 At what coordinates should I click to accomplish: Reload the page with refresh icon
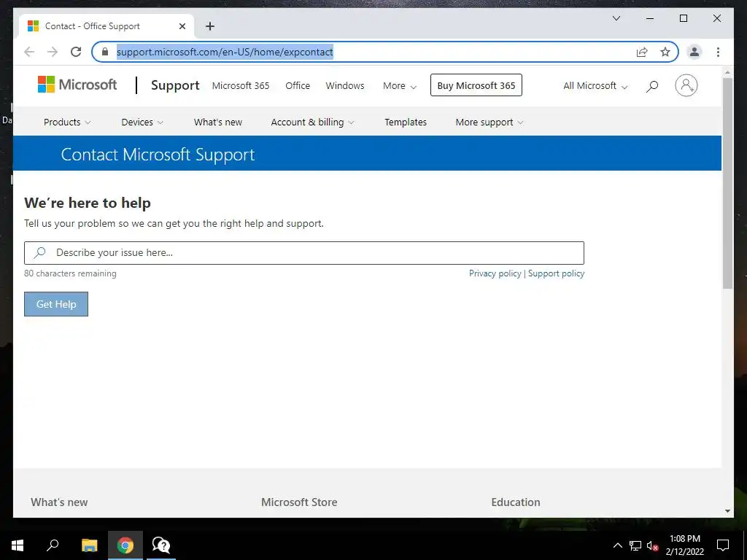point(76,52)
